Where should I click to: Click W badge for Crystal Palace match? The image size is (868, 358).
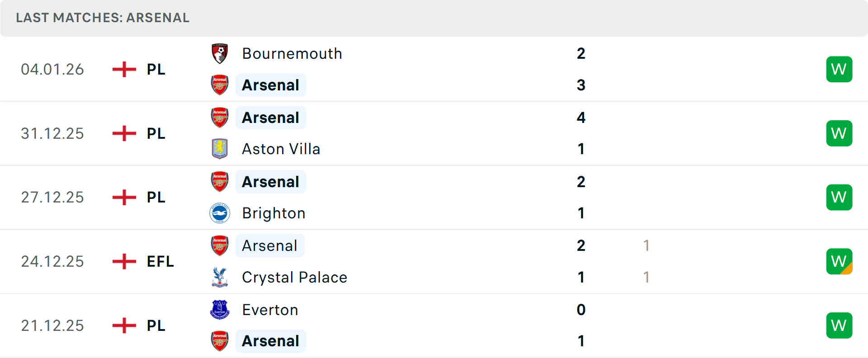click(x=839, y=261)
